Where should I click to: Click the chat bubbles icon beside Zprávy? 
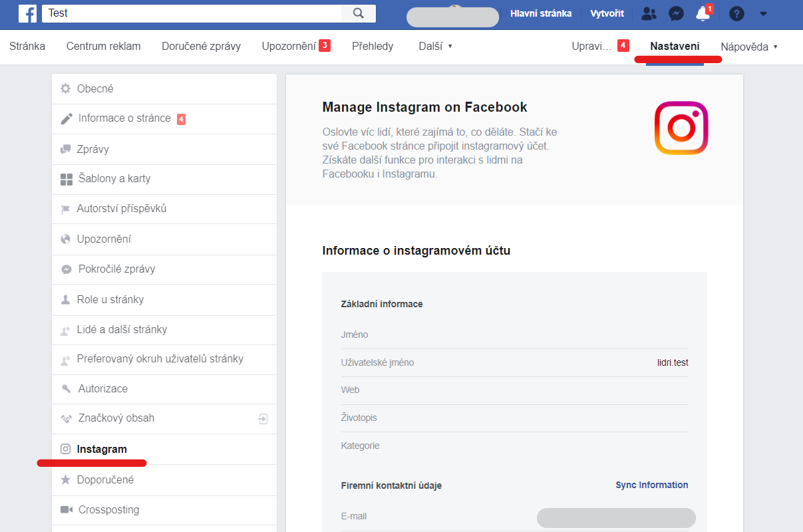[65, 149]
